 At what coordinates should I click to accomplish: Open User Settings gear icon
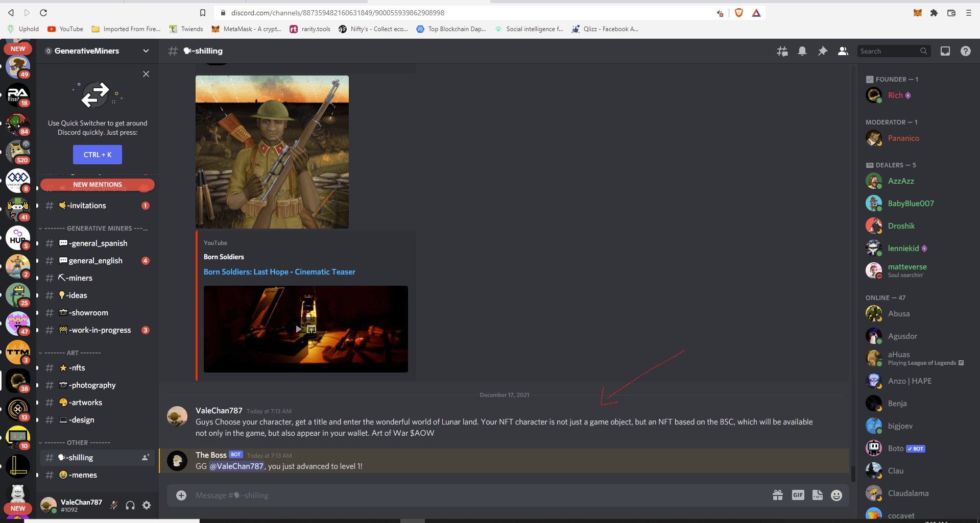click(147, 505)
